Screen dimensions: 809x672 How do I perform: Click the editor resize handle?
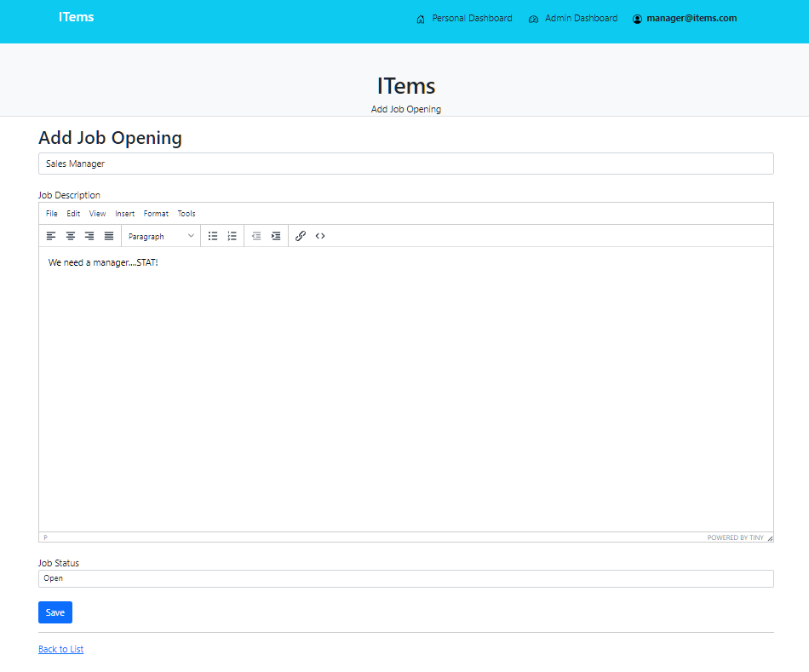pyautogui.click(x=770, y=538)
